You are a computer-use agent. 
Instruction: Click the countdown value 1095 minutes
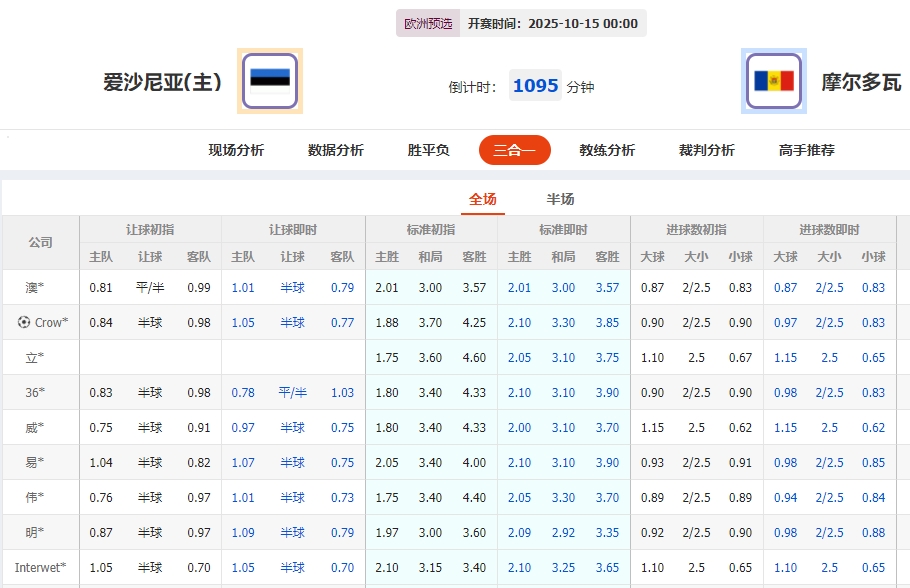pyautogui.click(x=535, y=86)
